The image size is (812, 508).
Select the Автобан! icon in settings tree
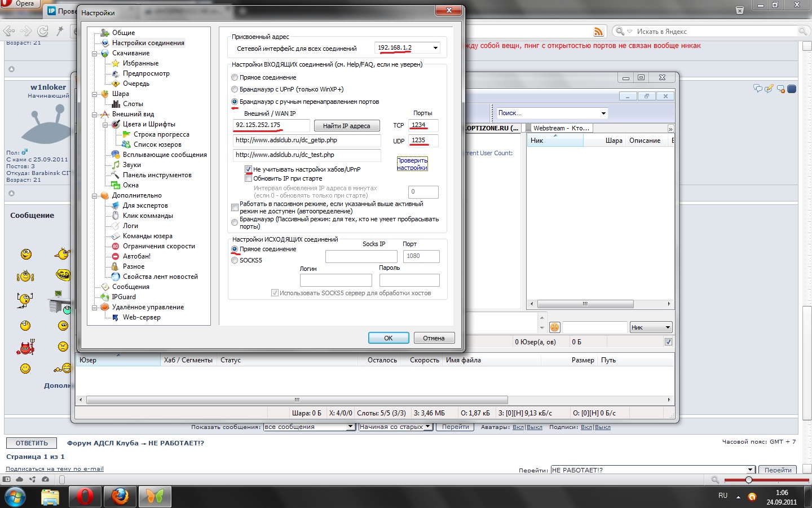(116, 256)
